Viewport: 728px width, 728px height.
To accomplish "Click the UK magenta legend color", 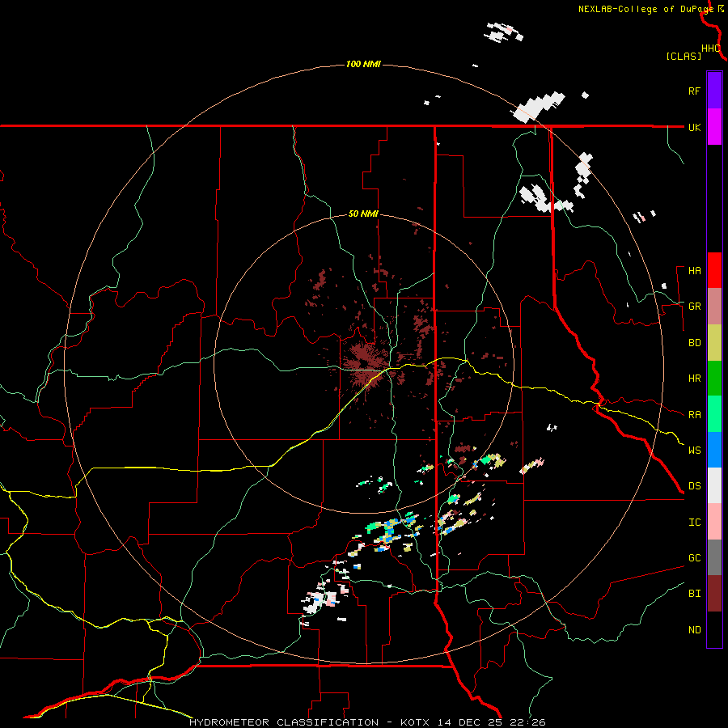I will 714,127.
